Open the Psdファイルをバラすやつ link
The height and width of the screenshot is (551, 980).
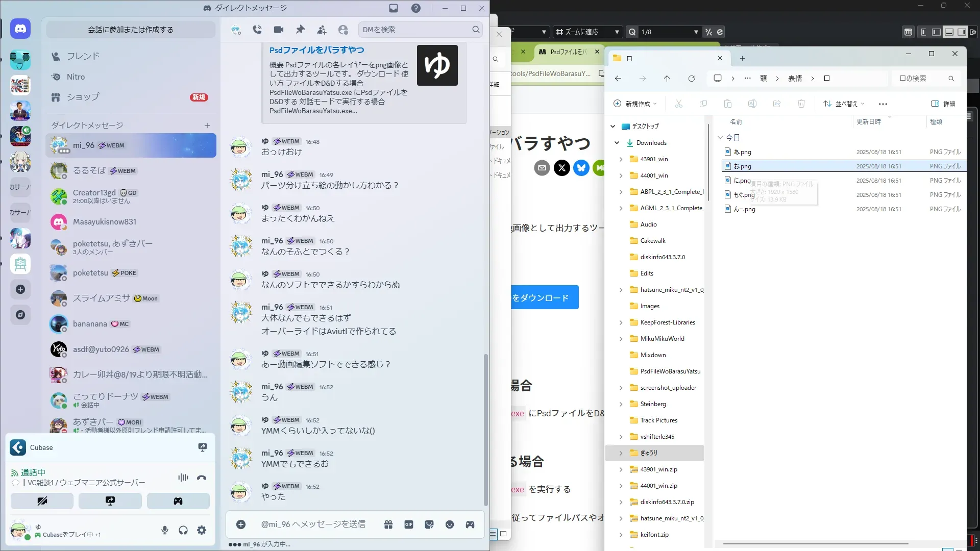coord(316,50)
